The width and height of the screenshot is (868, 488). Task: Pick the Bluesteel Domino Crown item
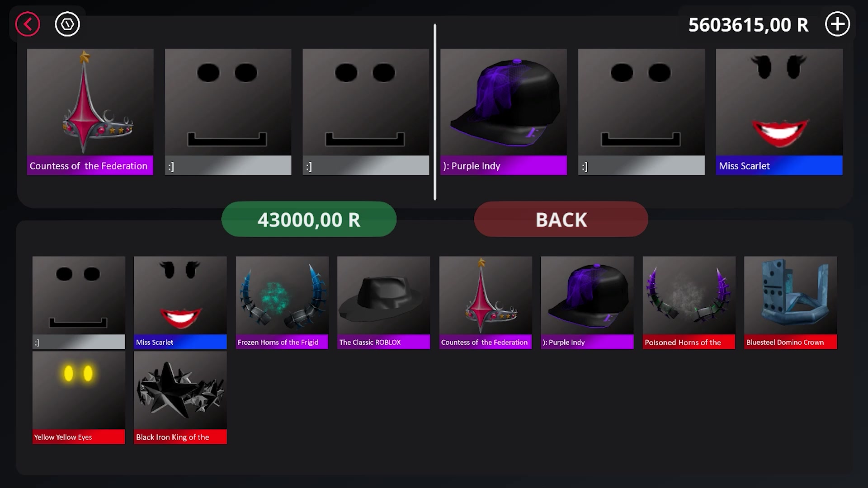pyautogui.click(x=791, y=303)
